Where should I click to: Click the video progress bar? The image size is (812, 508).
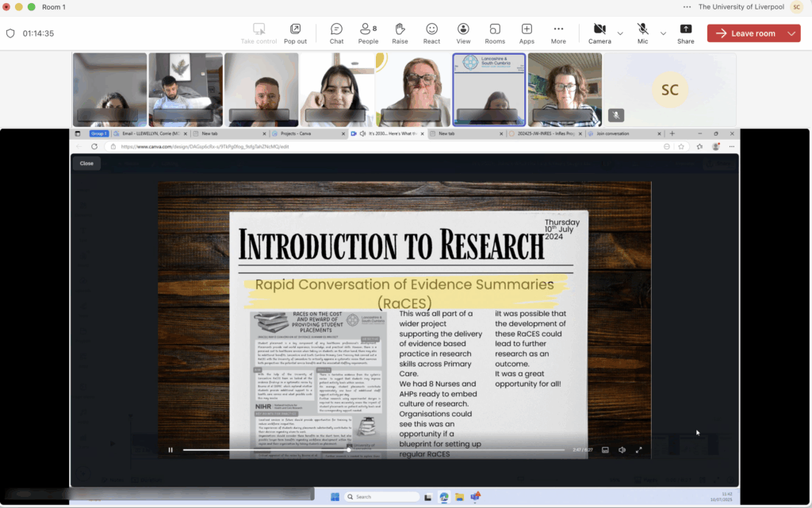[373, 450]
